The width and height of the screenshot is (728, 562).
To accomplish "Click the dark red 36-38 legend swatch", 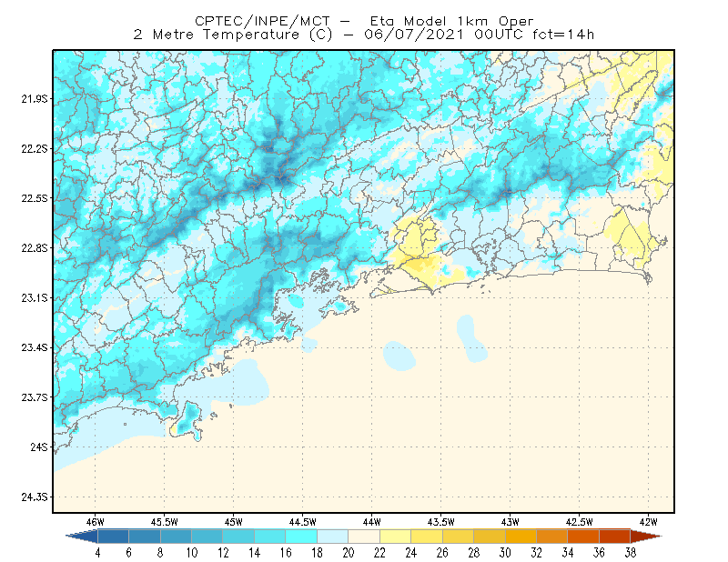I will [x=614, y=537].
